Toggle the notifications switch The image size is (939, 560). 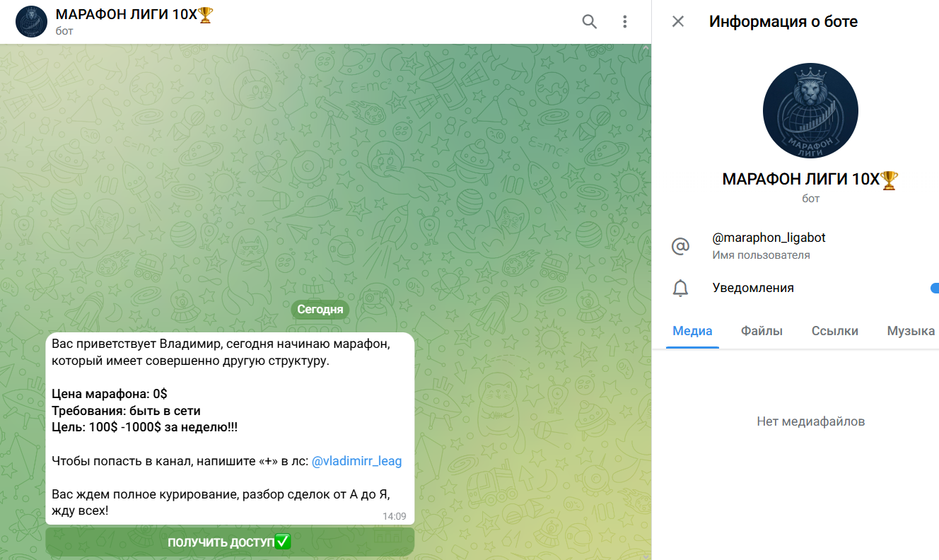[x=934, y=288]
